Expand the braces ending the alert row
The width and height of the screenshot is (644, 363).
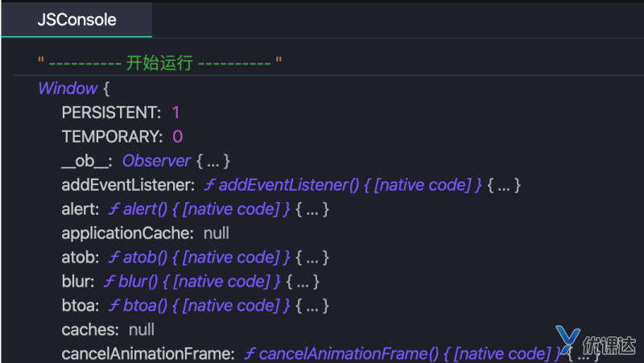click(312, 209)
